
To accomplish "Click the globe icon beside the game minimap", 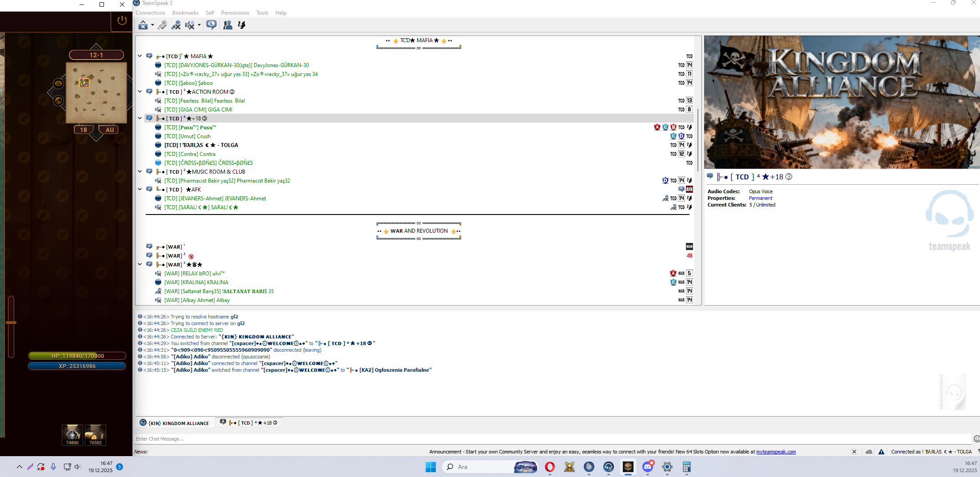I will 58,100.
